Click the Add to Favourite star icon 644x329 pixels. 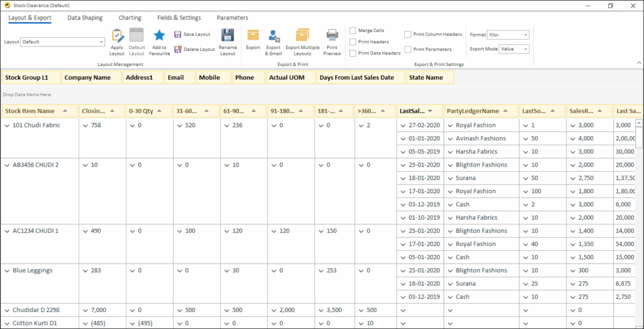point(159,36)
